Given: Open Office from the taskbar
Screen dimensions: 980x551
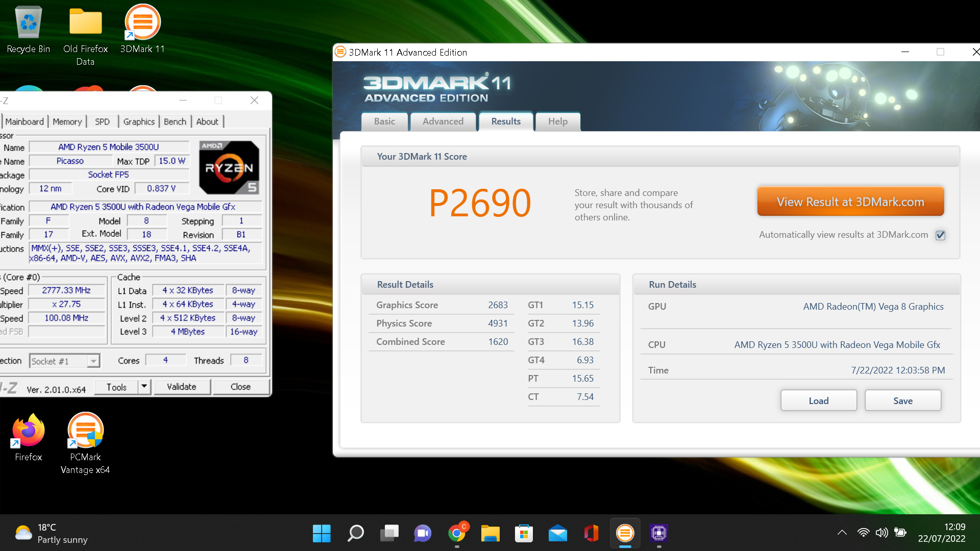Looking at the screenshot, I should [591, 533].
